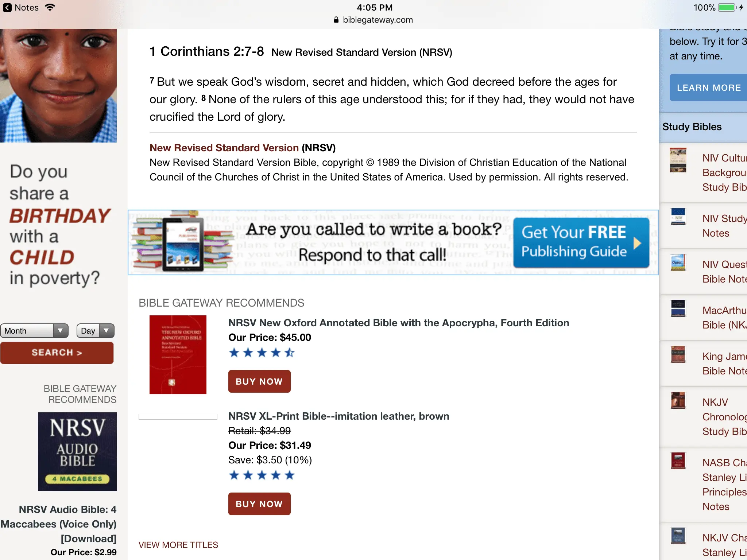The width and height of the screenshot is (747, 560).
Task: Click the red SEARCH button
Action: point(57,353)
